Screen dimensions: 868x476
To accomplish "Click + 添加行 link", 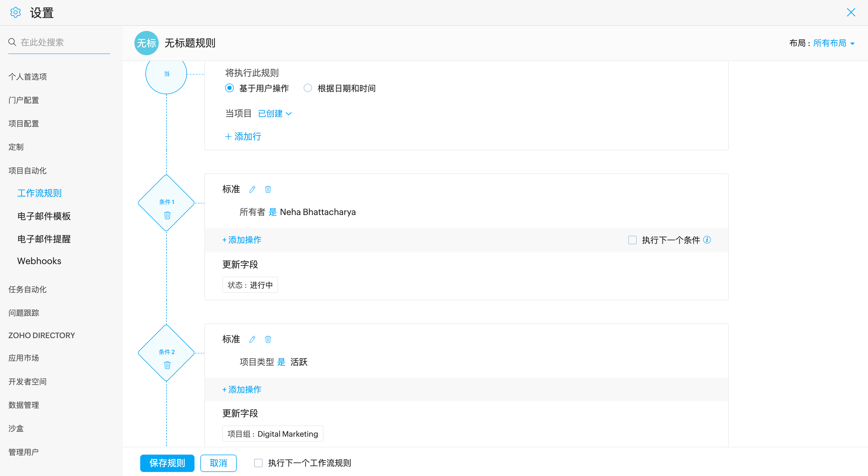I will pos(243,136).
